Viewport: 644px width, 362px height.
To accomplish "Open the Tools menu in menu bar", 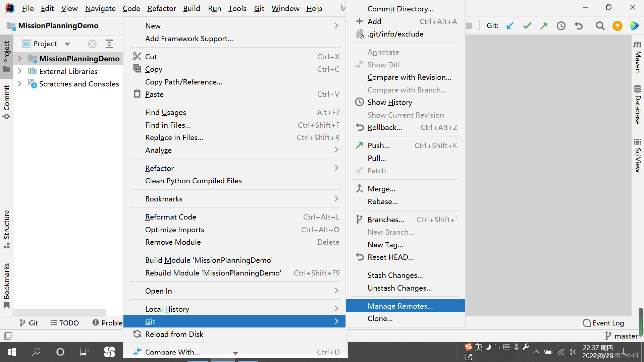I will [x=237, y=8].
